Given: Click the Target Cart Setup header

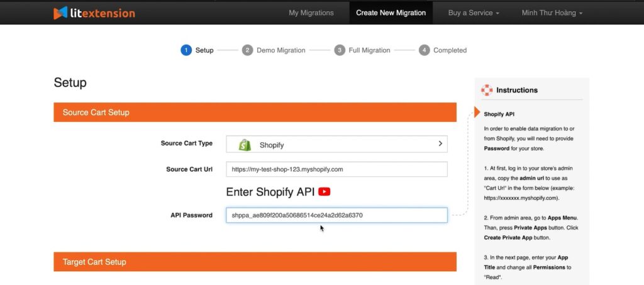Looking at the screenshot, I should 255,262.
